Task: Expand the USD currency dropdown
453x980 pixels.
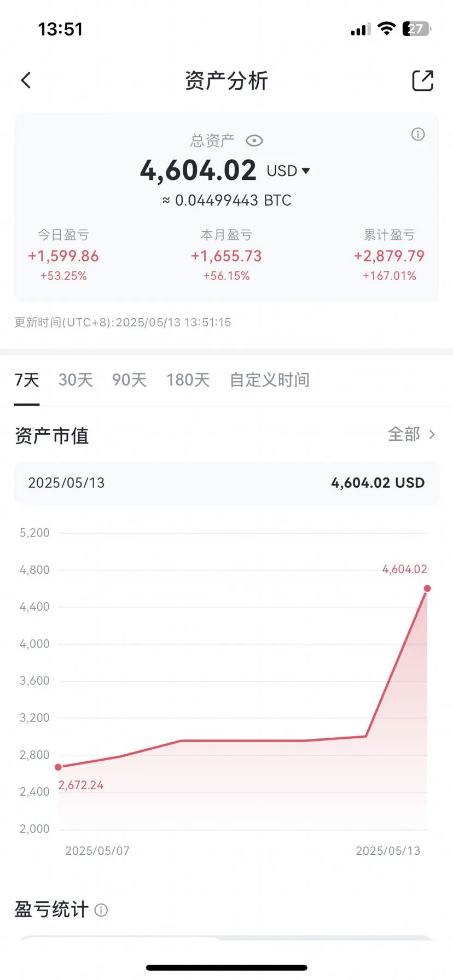Action: [288, 171]
